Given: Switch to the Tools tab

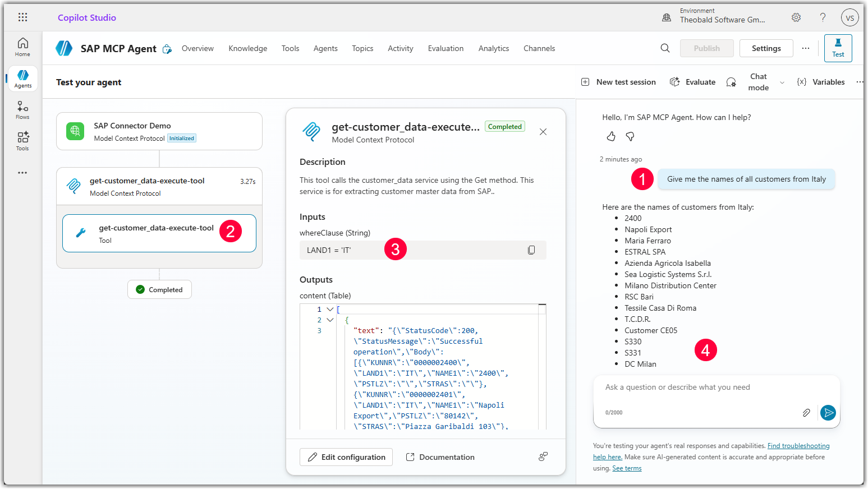Looking at the screenshot, I should point(290,48).
